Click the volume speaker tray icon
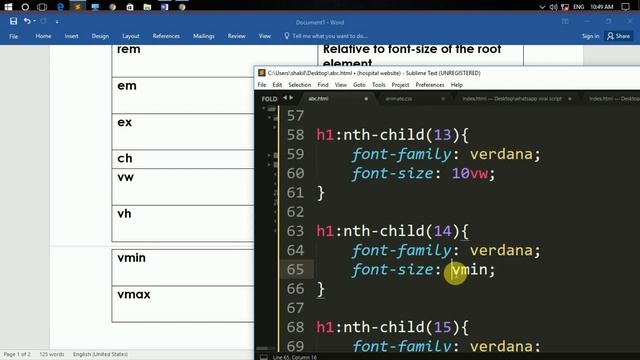Image resolution: width=640 pixels, height=360 pixels. coord(553,7)
